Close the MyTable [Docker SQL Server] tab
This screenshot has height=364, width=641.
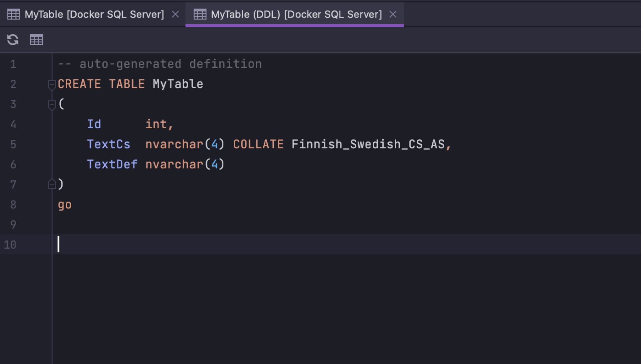(175, 14)
